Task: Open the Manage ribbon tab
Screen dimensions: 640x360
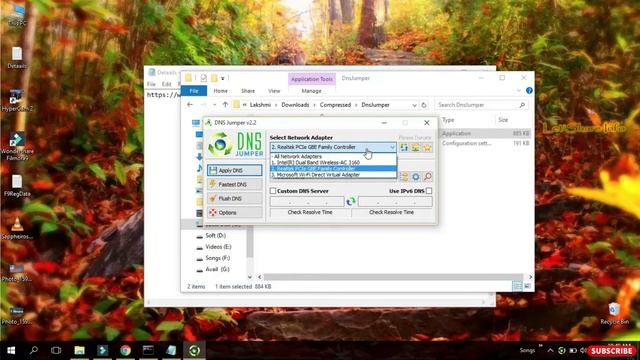Action: pos(311,91)
